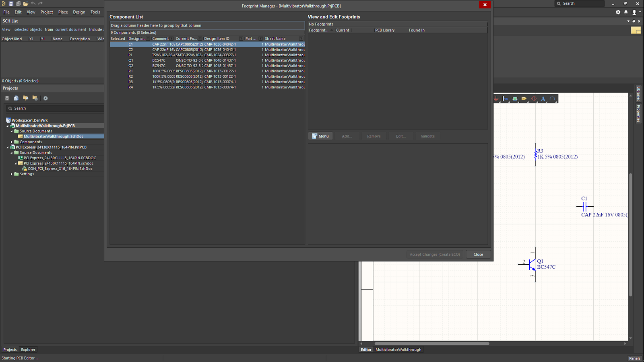Open the Design menu
Image resolution: width=644 pixels, height=362 pixels.
pyautogui.click(x=79, y=12)
